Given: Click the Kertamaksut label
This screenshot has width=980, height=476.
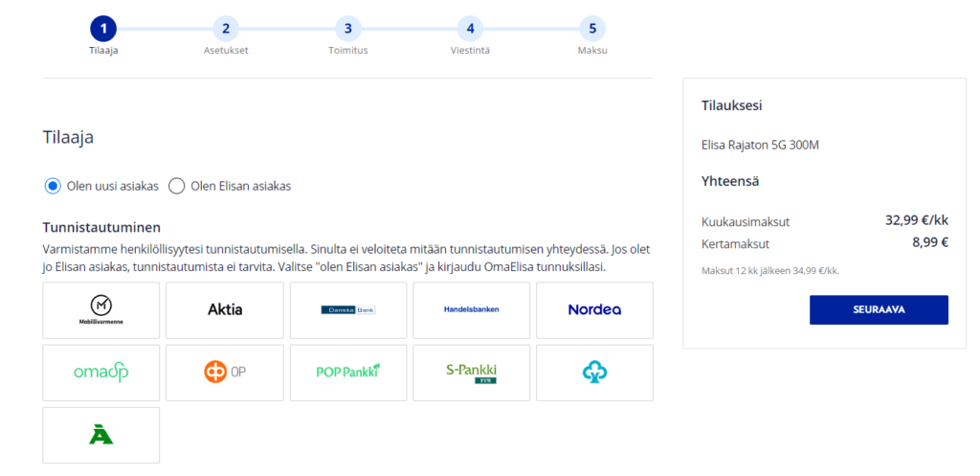Looking at the screenshot, I should pos(736,244).
